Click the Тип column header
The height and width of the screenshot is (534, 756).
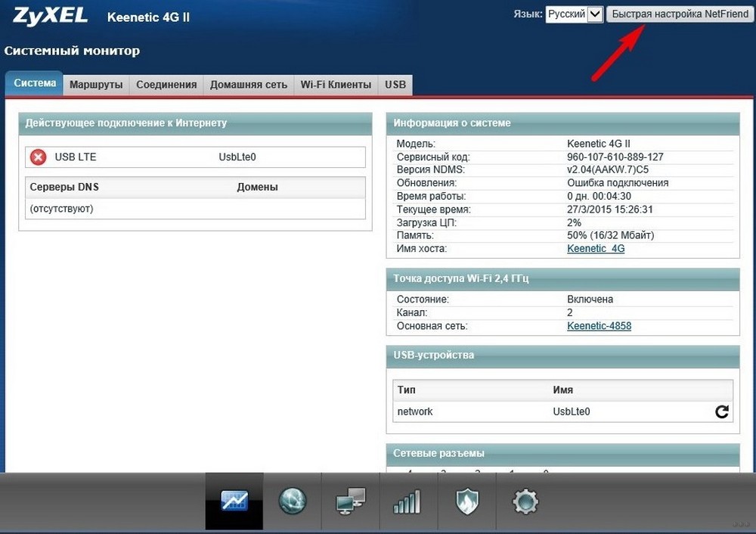click(x=407, y=390)
